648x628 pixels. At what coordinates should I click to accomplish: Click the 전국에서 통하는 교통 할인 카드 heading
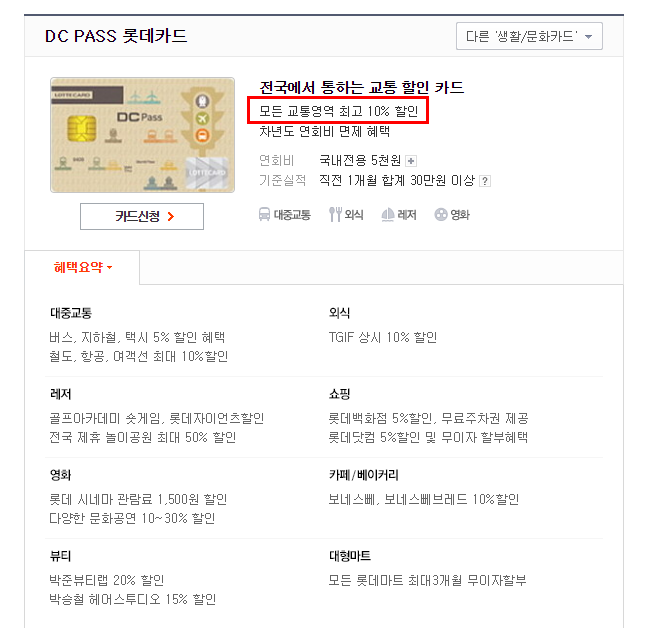(x=362, y=88)
